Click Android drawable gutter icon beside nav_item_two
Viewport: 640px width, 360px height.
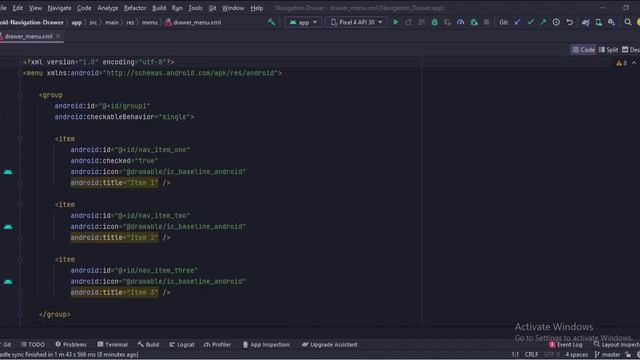coord(8,227)
